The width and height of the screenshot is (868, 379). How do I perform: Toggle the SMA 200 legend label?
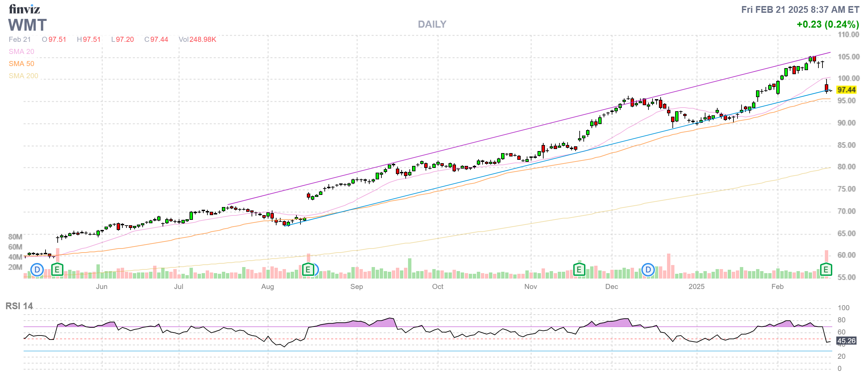(23, 76)
